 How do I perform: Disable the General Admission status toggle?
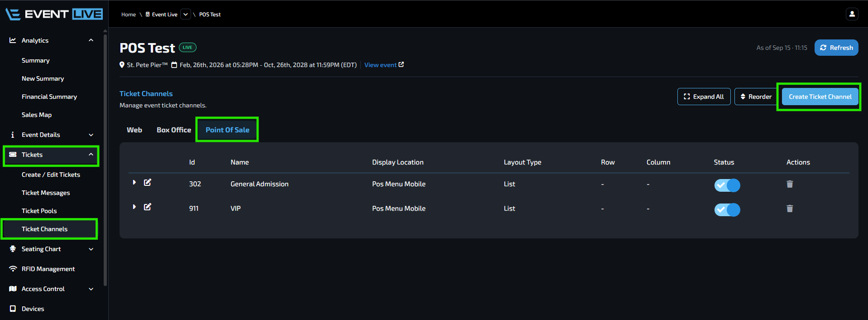point(727,185)
